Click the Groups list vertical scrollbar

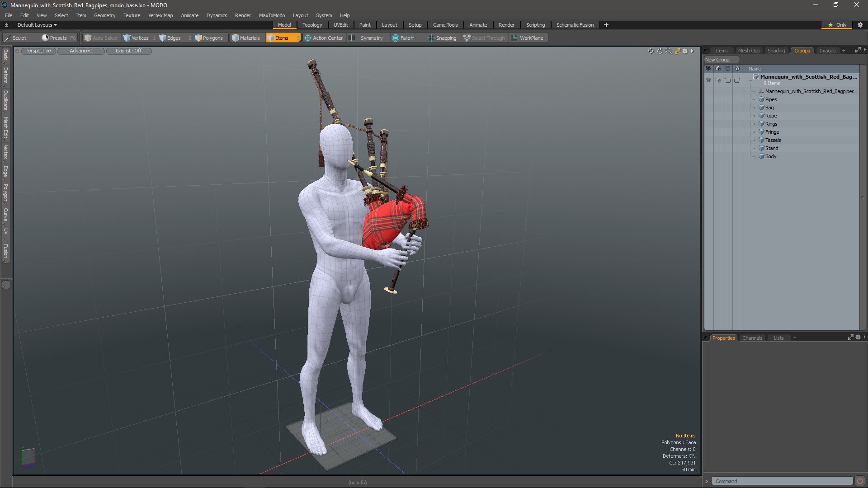click(862, 197)
